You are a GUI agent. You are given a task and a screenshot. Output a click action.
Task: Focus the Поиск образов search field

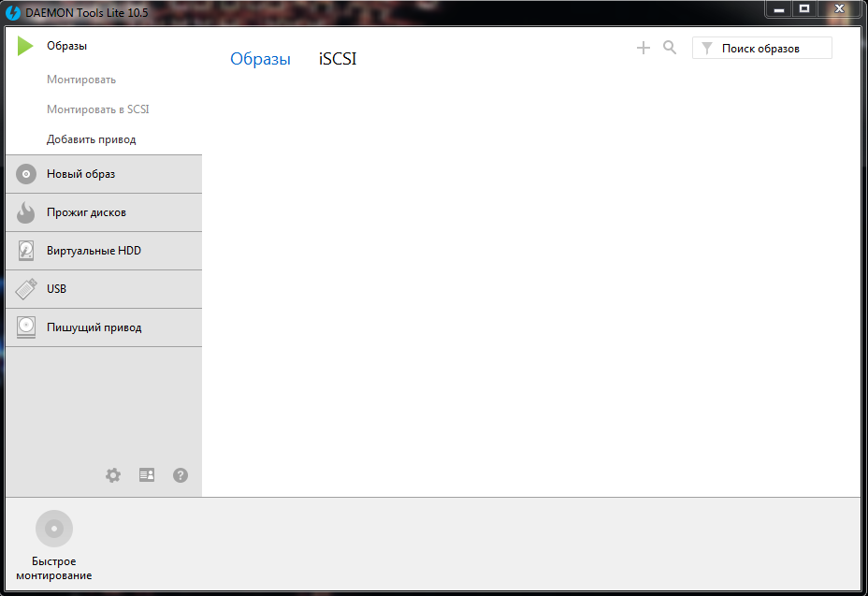761,48
